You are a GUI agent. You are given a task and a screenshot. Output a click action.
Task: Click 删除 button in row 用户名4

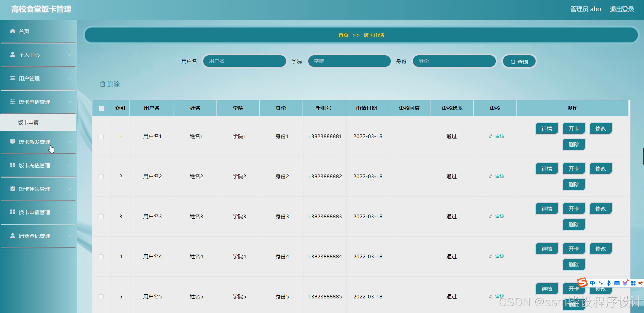(x=574, y=265)
